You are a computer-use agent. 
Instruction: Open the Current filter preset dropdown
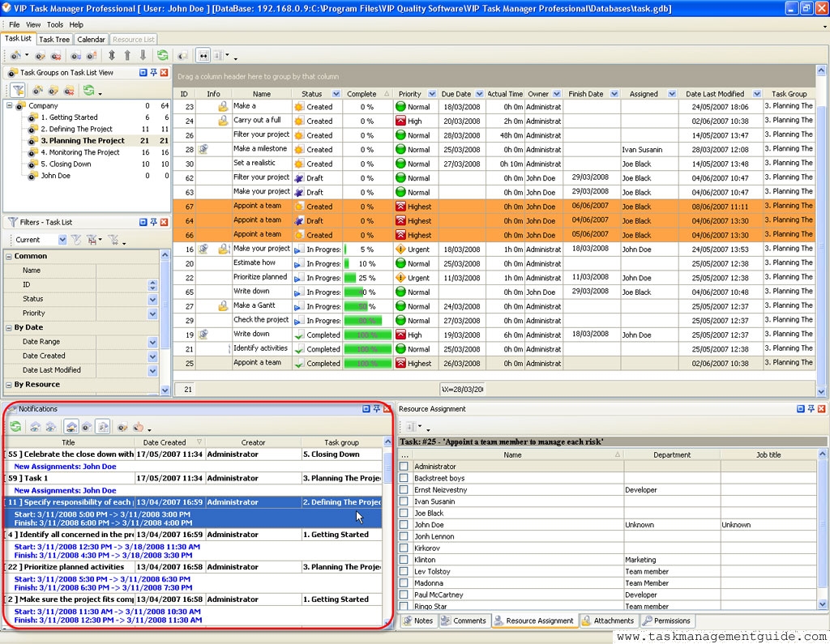(x=62, y=240)
